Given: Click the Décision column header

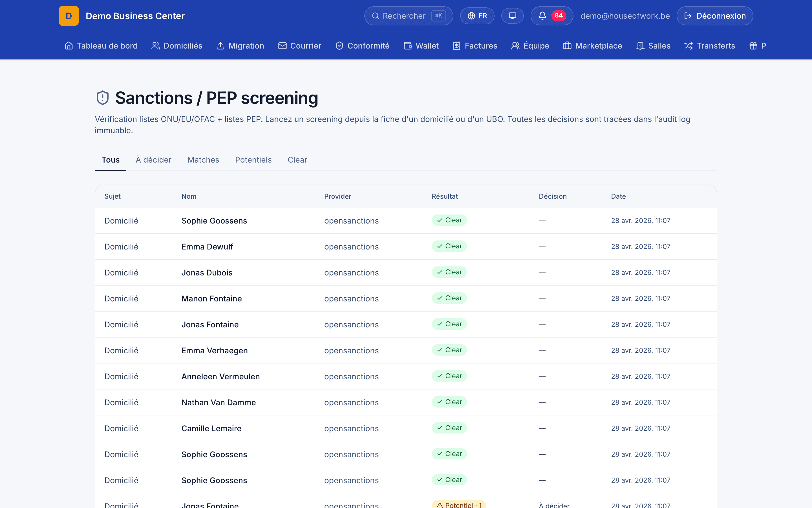Looking at the screenshot, I should pyautogui.click(x=553, y=196).
